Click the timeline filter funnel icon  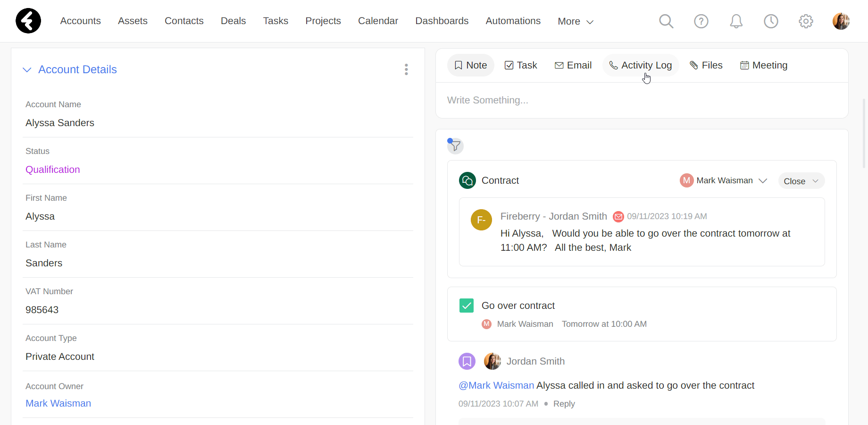click(x=455, y=146)
